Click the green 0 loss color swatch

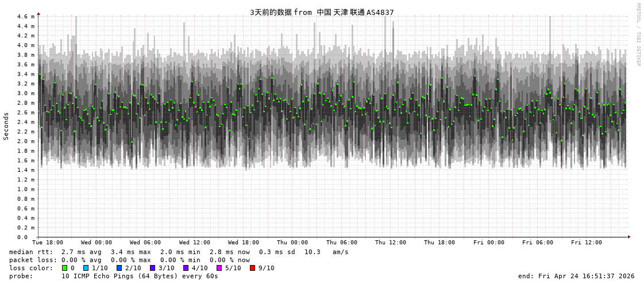pos(64,268)
